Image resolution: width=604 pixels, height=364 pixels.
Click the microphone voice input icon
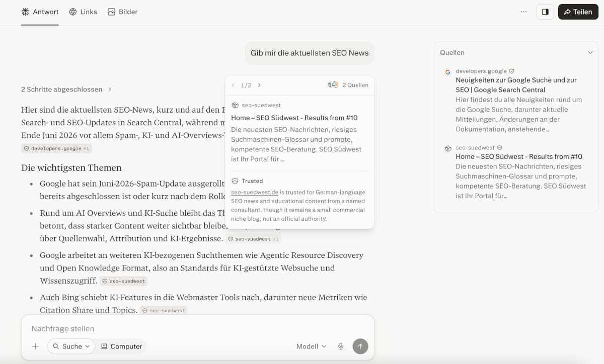(x=341, y=346)
